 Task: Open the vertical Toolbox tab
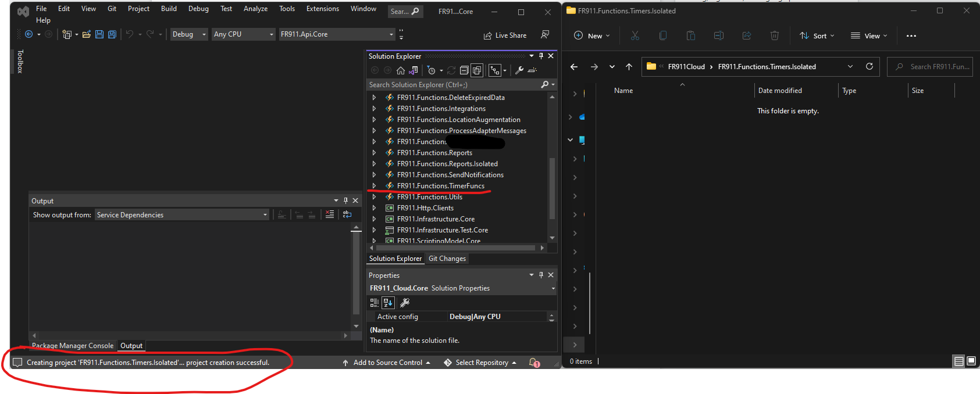click(20, 61)
